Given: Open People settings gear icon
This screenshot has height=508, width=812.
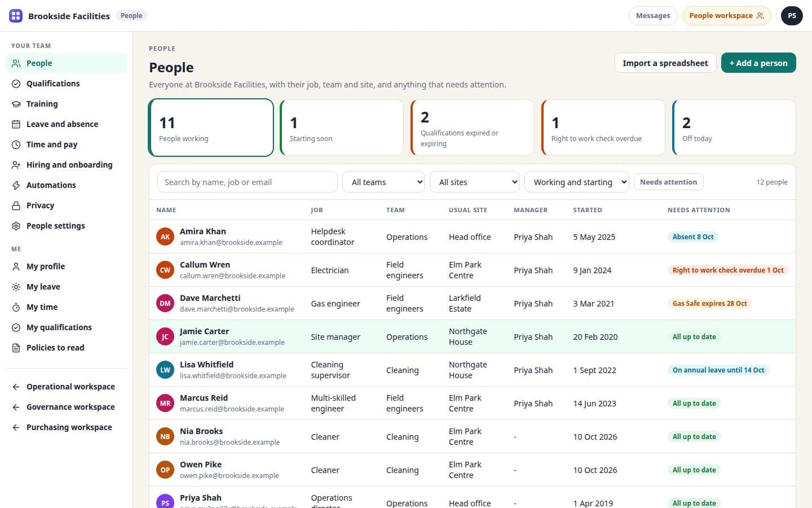Looking at the screenshot, I should click(16, 226).
